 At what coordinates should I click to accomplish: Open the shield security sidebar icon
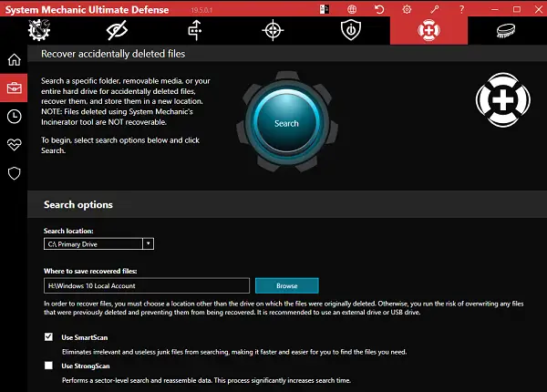[14, 173]
